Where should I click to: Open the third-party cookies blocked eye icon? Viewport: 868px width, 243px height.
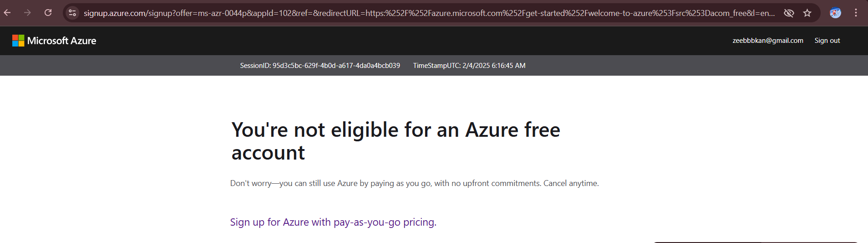pos(789,13)
